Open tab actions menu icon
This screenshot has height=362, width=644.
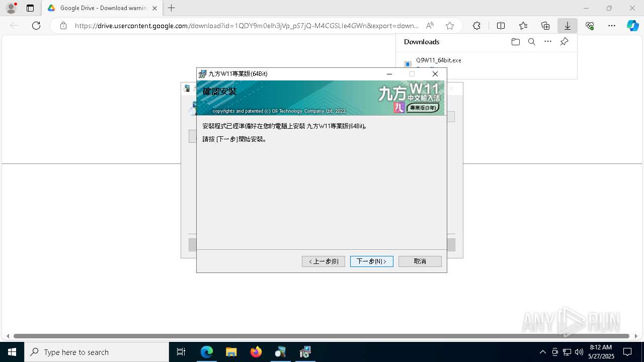[30, 8]
